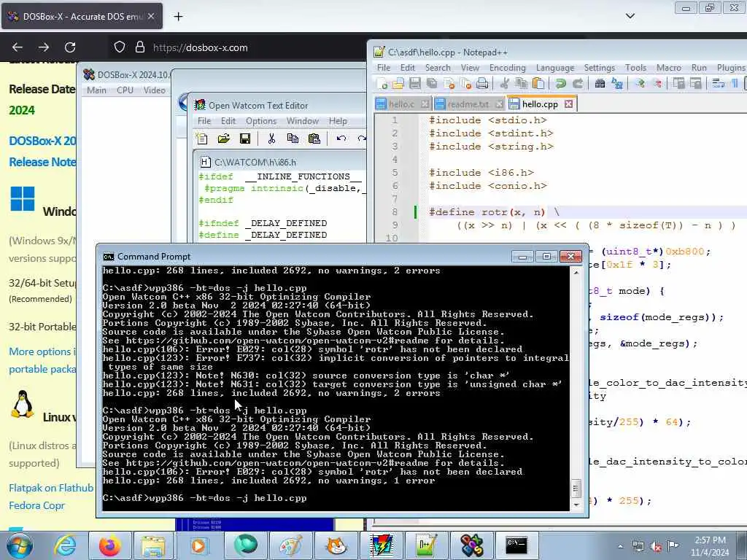Show hidden tray icons arrow
Viewport: 747px width, 560px height.
(x=620, y=547)
